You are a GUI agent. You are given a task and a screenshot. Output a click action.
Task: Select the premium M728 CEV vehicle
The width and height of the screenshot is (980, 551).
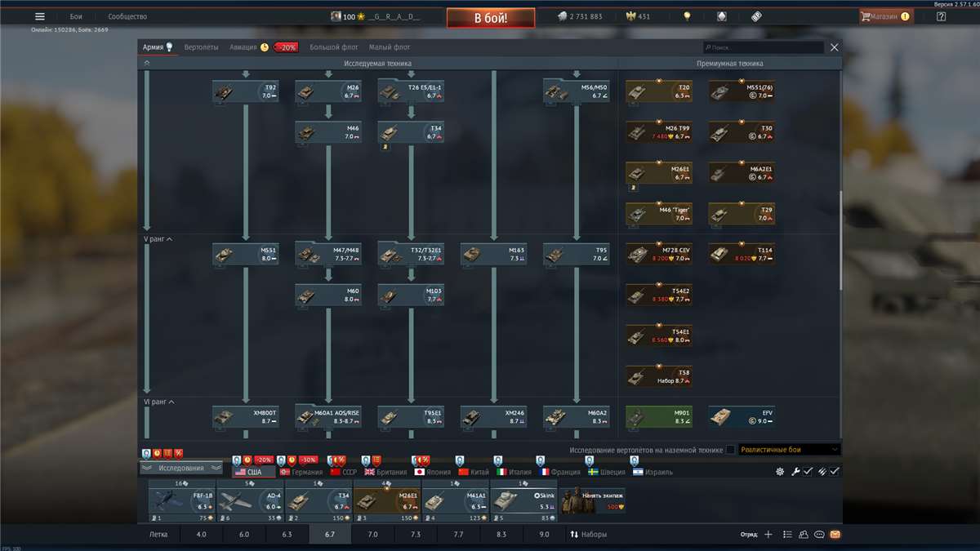point(659,255)
